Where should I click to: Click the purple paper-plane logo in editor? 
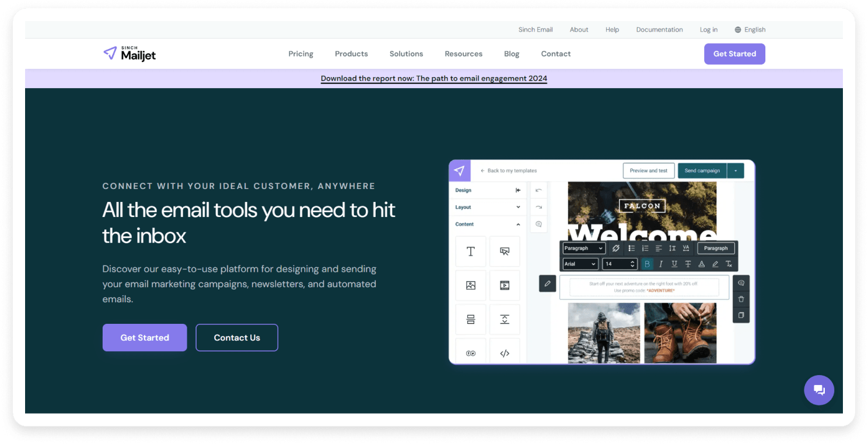tap(460, 170)
